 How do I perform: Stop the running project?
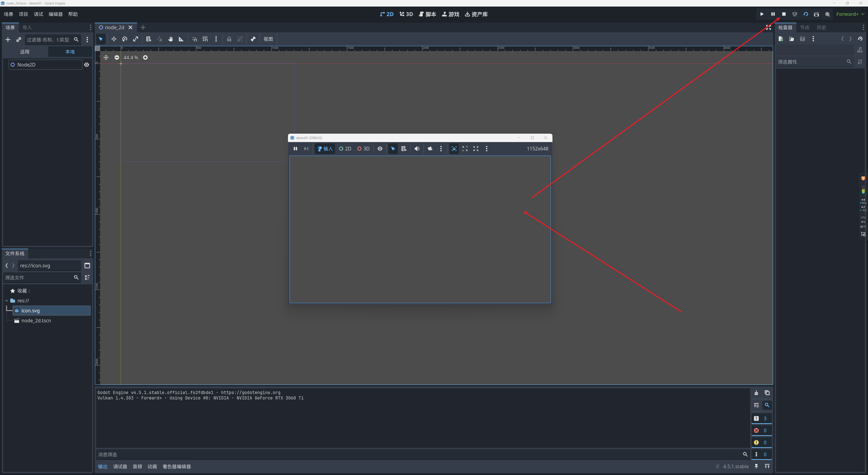tap(784, 14)
